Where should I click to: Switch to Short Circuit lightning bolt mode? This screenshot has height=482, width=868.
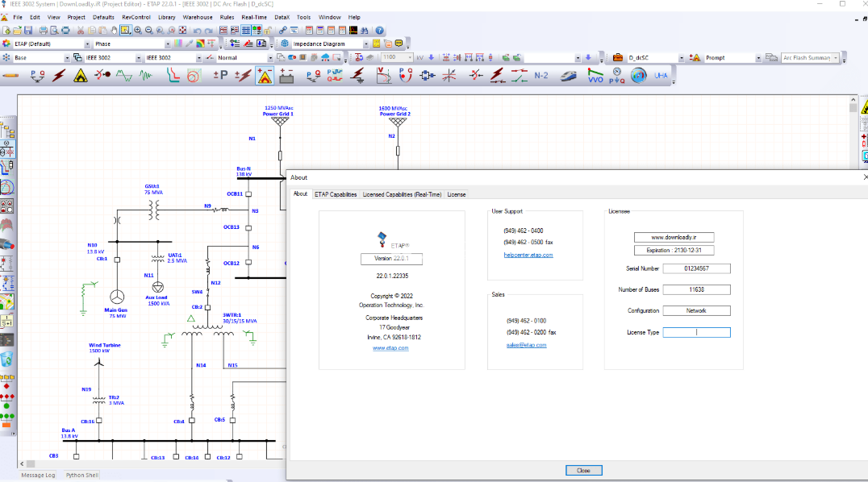[x=58, y=76]
